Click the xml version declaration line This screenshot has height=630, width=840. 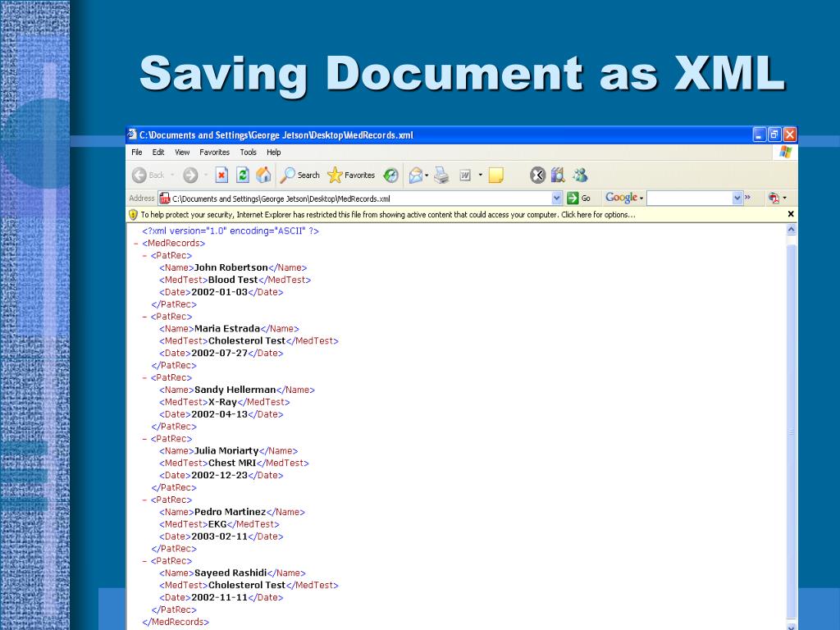[x=231, y=231]
